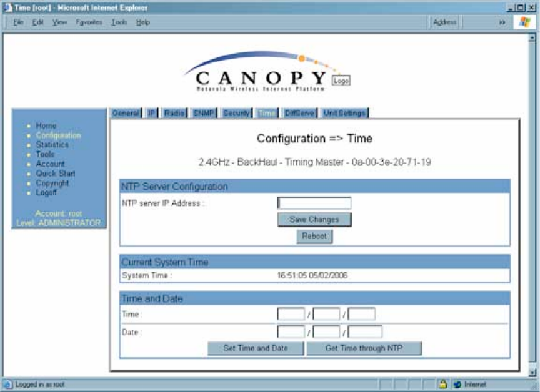Viewport: 540px width, 392px height.
Task: Open the Quick Start link
Action: (x=56, y=174)
